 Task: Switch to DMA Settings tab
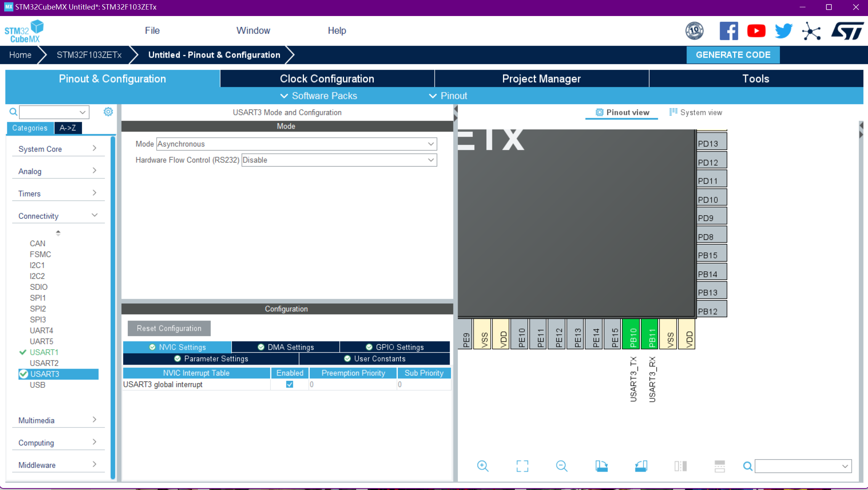pyautogui.click(x=286, y=347)
